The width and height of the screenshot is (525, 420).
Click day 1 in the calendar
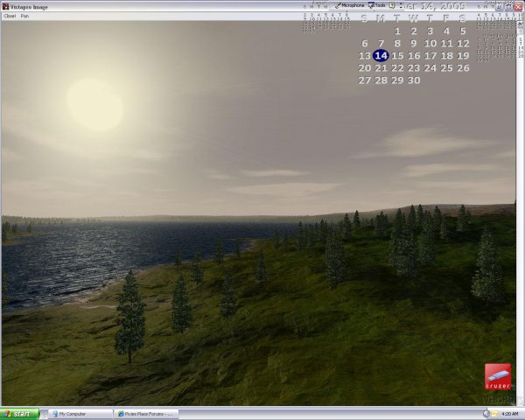397,31
